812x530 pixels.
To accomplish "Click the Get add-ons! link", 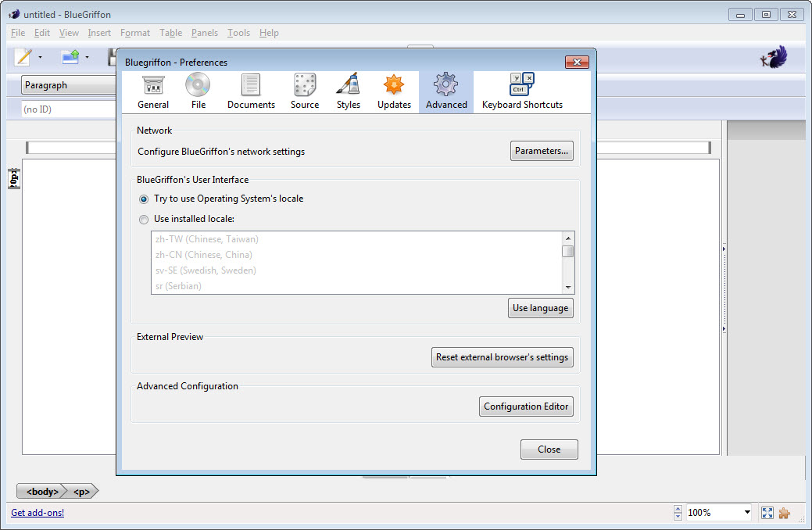I will (38, 513).
